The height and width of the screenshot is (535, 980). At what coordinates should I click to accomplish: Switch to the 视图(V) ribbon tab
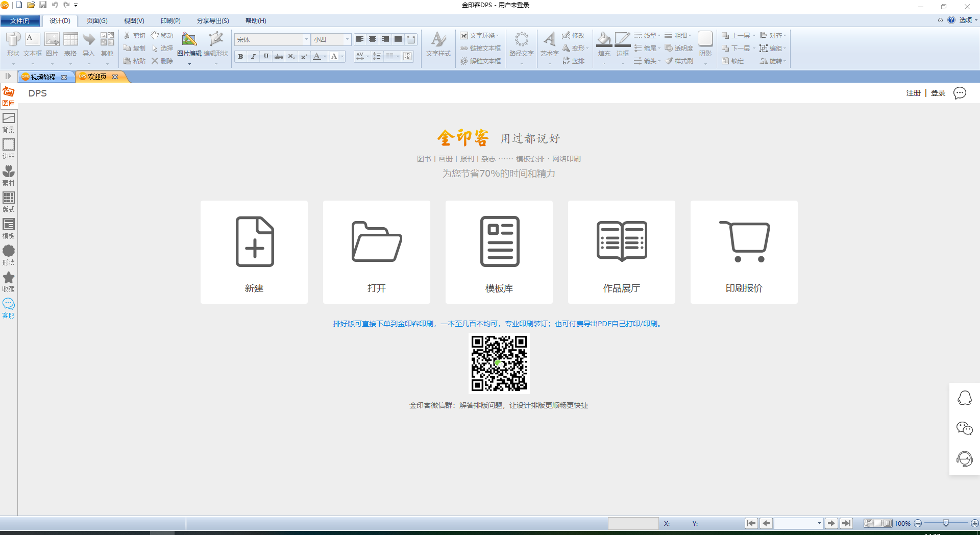[134, 21]
